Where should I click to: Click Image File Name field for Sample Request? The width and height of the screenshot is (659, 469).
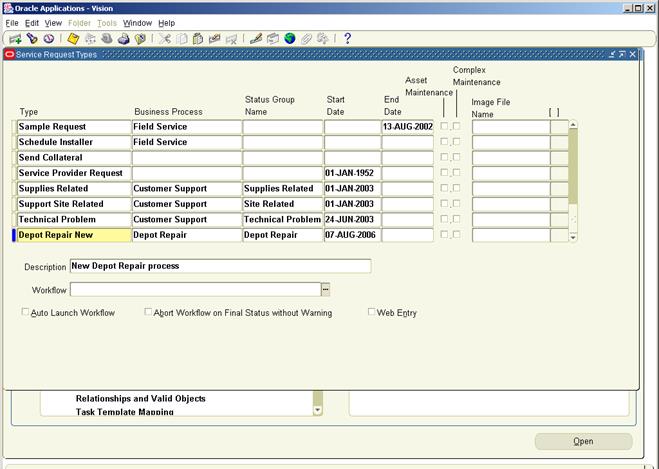tap(511, 126)
